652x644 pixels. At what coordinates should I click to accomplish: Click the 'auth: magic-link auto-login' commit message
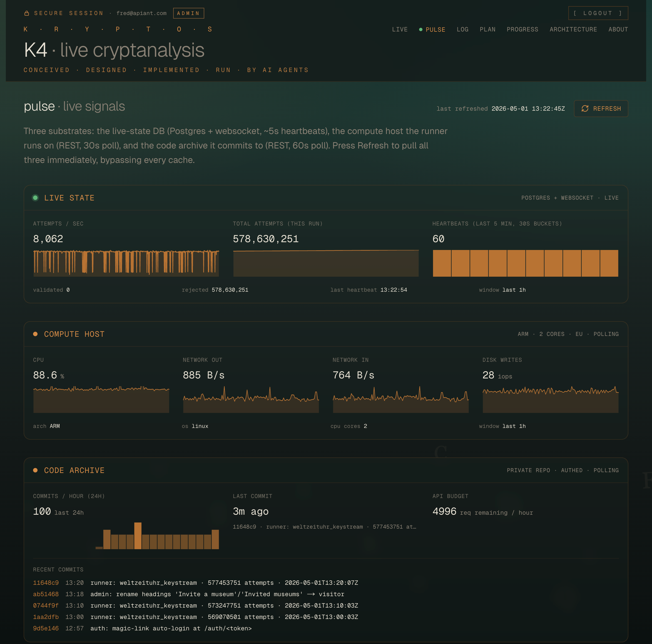point(171,628)
